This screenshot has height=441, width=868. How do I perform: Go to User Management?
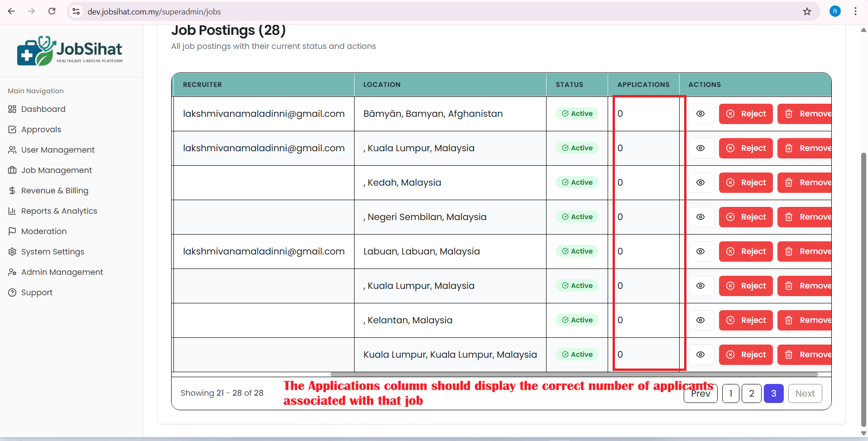(x=58, y=150)
